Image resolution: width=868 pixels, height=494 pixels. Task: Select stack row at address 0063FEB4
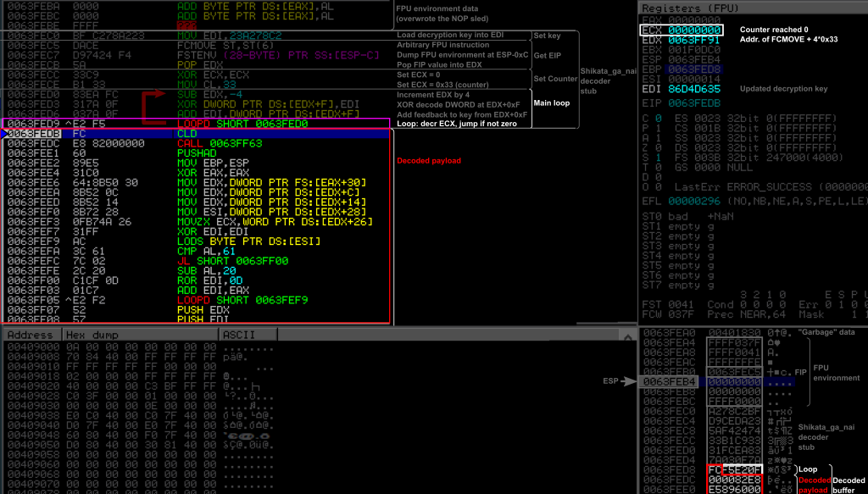670,381
